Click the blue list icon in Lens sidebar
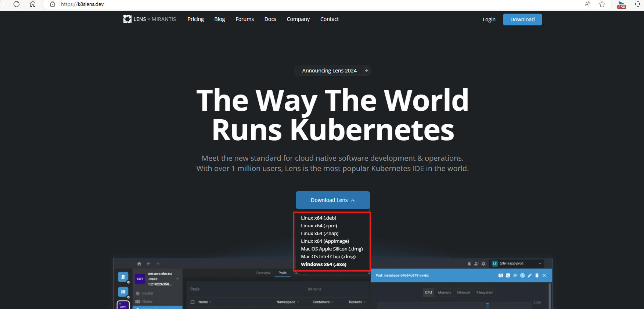 123,292
